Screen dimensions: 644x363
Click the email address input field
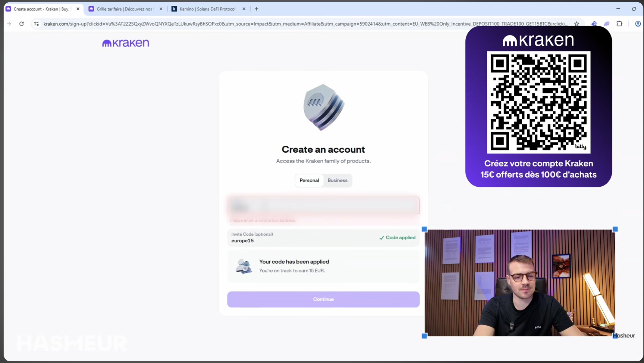tap(323, 206)
